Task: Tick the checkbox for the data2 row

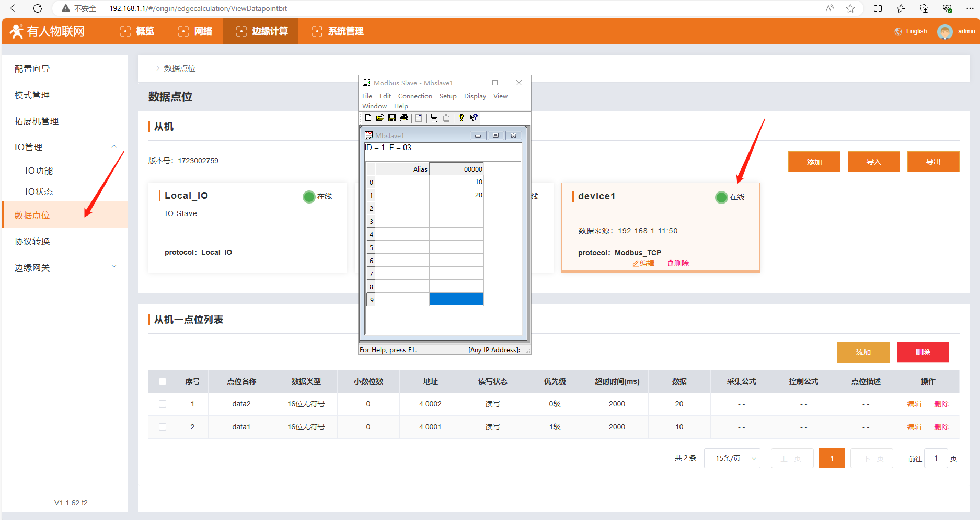Action: pyautogui.click(x=163, y=404)
